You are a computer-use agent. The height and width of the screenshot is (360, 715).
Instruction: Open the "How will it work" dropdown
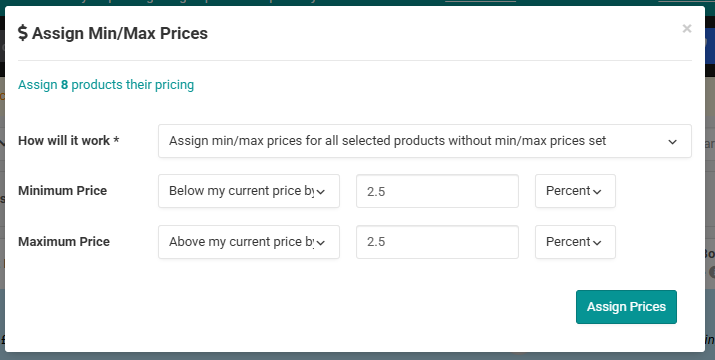point(425,141)
